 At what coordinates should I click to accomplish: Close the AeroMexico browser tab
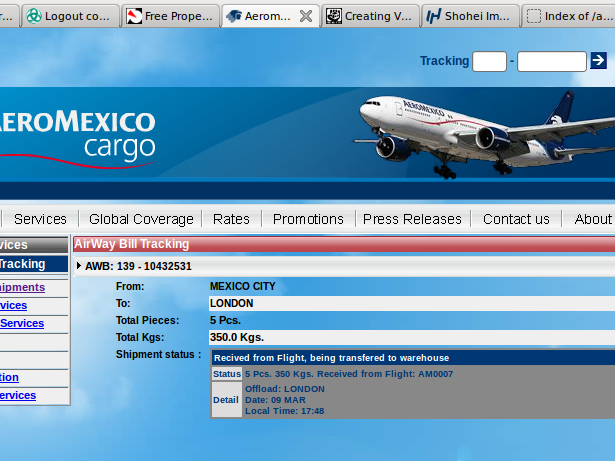(306, 16)
